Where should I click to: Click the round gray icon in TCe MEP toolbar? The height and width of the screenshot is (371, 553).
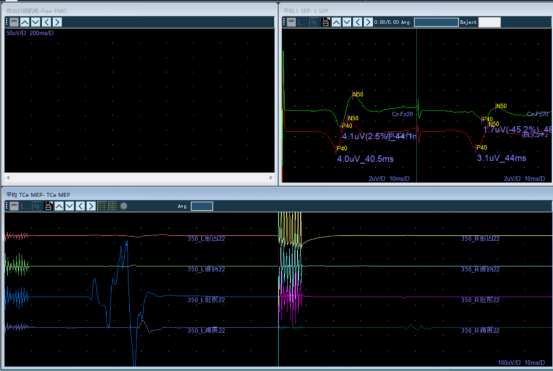coord(123,206)
